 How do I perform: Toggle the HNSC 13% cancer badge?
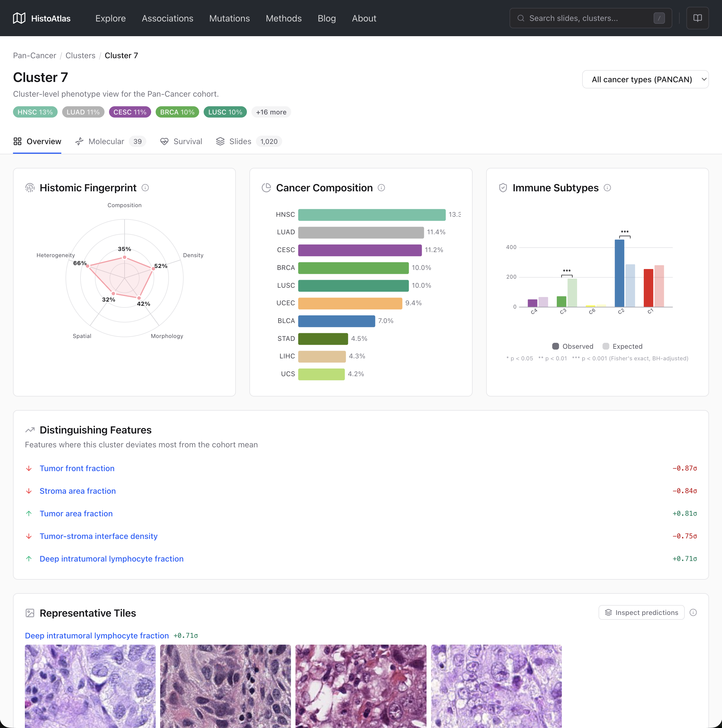coord(35,112)
